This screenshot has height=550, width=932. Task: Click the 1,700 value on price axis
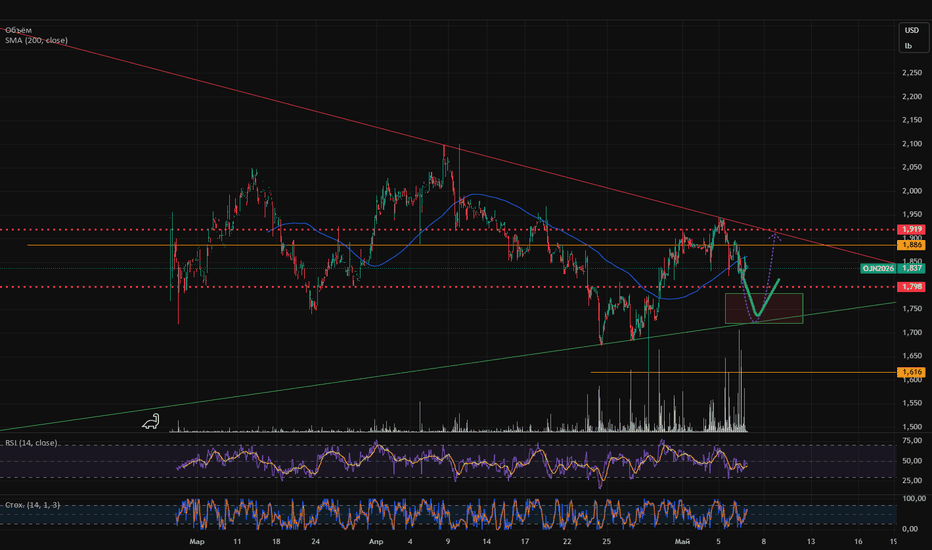[x=912, y=332]
